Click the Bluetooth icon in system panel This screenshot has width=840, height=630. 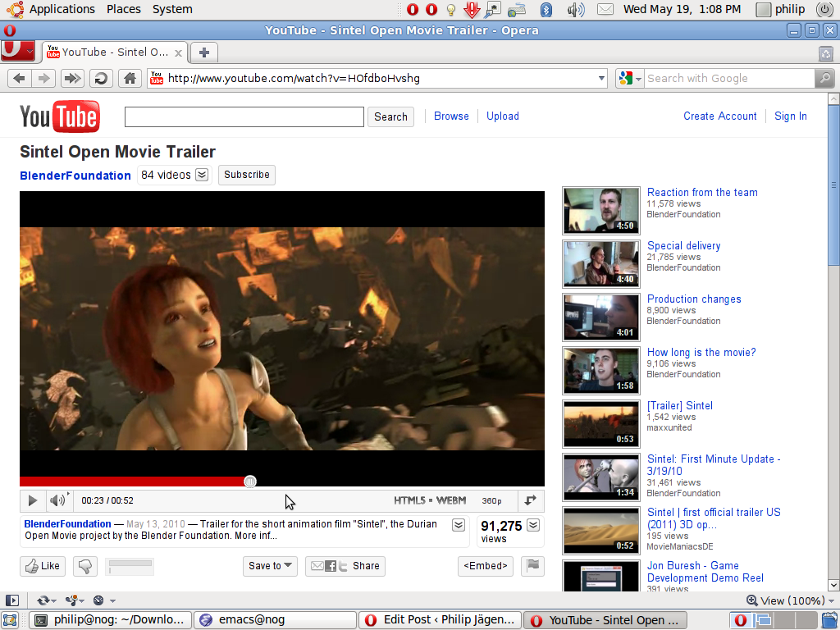point(546,9)
